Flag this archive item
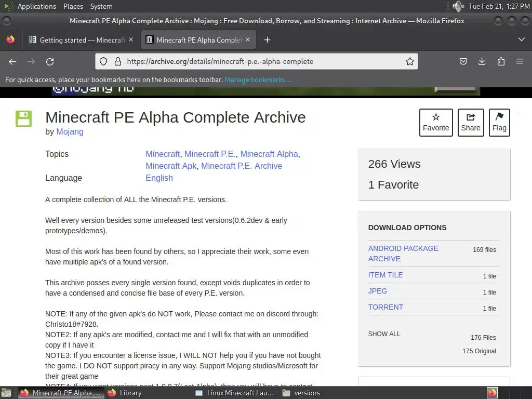This screenshot has width=532, height=399. point(499,123)
